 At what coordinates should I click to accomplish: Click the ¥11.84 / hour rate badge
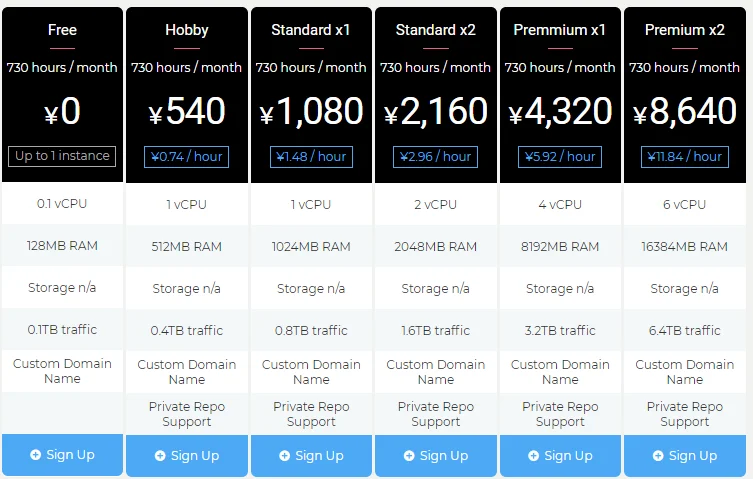pos(684,156)
